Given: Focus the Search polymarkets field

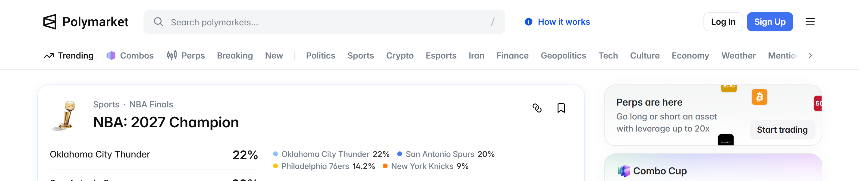Looking at the screenshot, I should (324, 22).
